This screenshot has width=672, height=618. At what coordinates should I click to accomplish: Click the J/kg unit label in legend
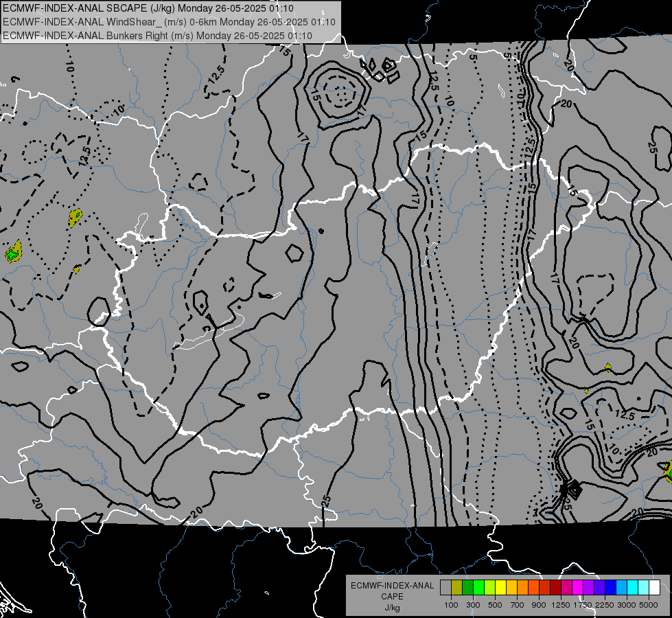(x=392, y=608)
